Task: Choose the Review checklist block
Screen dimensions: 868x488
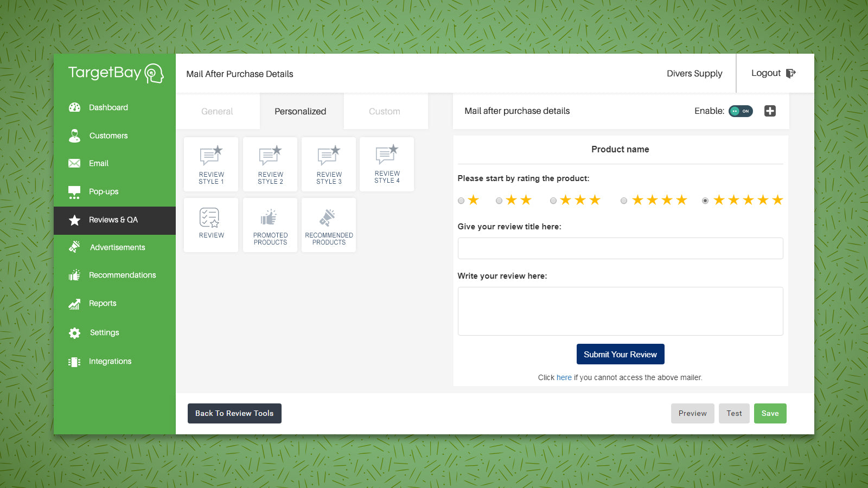Action: (211, 225)
